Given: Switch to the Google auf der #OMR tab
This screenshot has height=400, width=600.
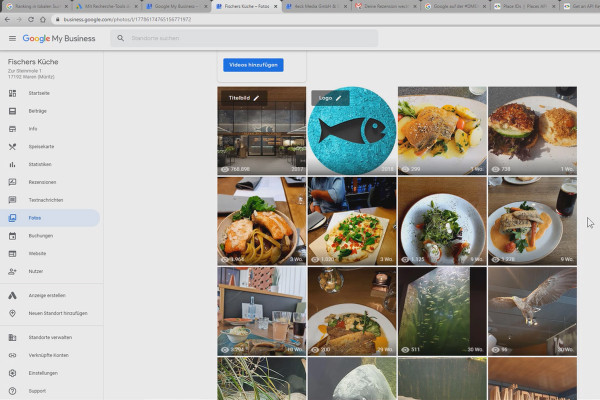Looking at the screenshot, I should pyautogui.click(x=455, y=6).
